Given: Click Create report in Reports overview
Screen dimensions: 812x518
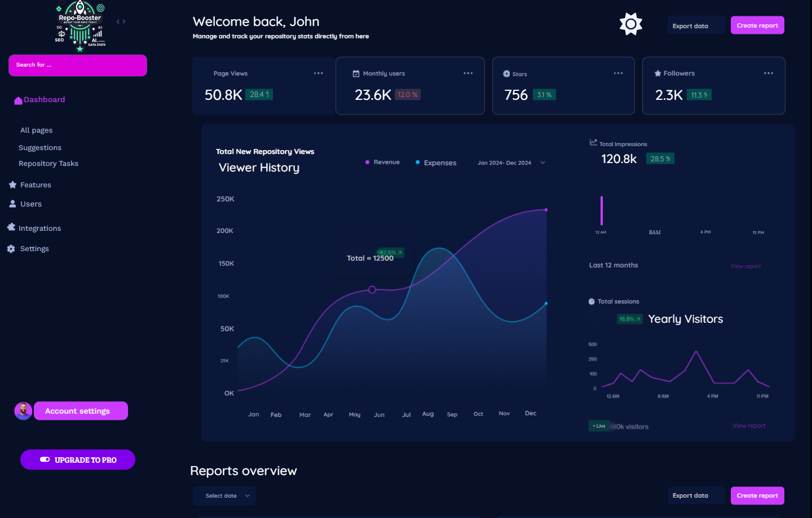Looking at the screenshot, I should pos(757,495).
